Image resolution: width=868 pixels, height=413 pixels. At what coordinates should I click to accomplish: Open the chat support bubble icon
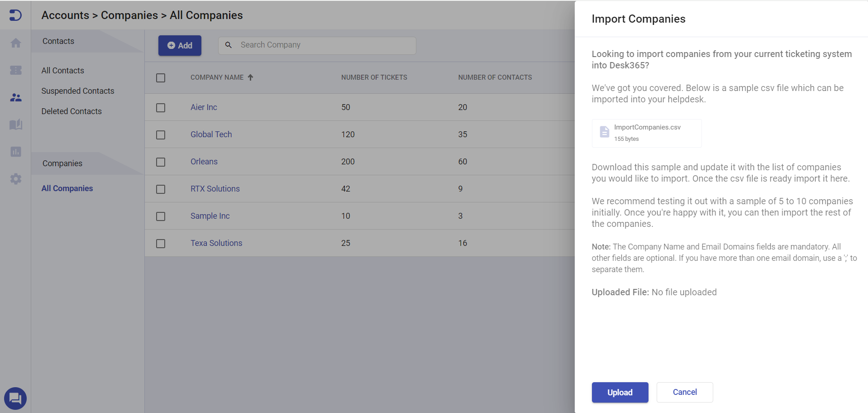pyautogui.click(x=15, y=398)
